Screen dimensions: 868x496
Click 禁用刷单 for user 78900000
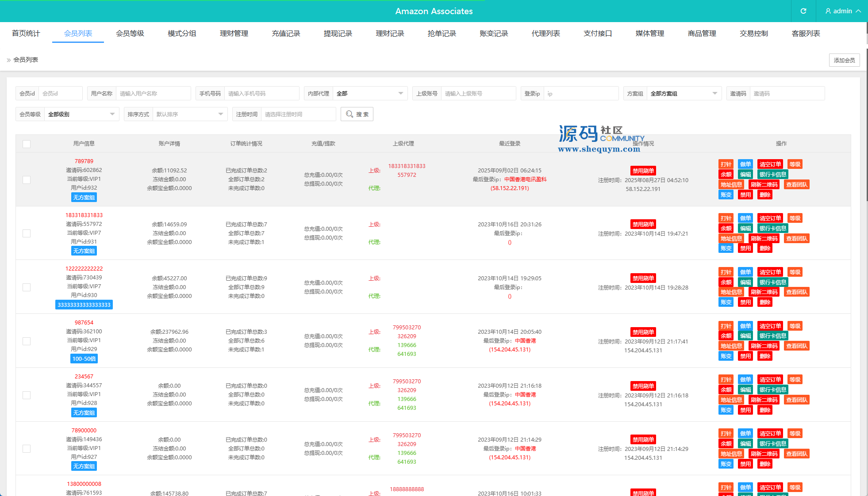pyautogui.click(x=643, y=440)
